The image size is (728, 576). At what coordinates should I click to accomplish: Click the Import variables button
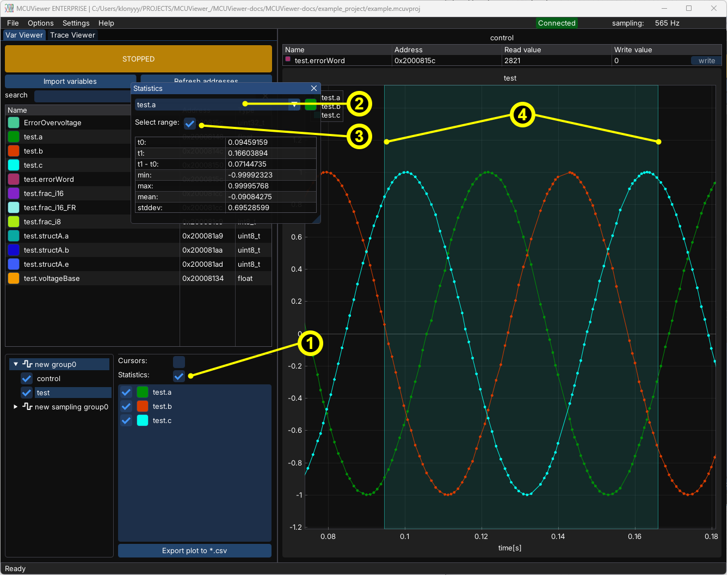click(x=70, y=81)
